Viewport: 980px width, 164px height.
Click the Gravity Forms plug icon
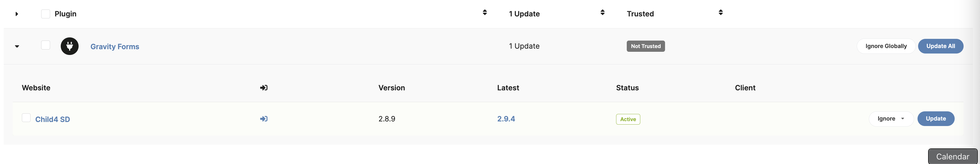coord(70,46)
